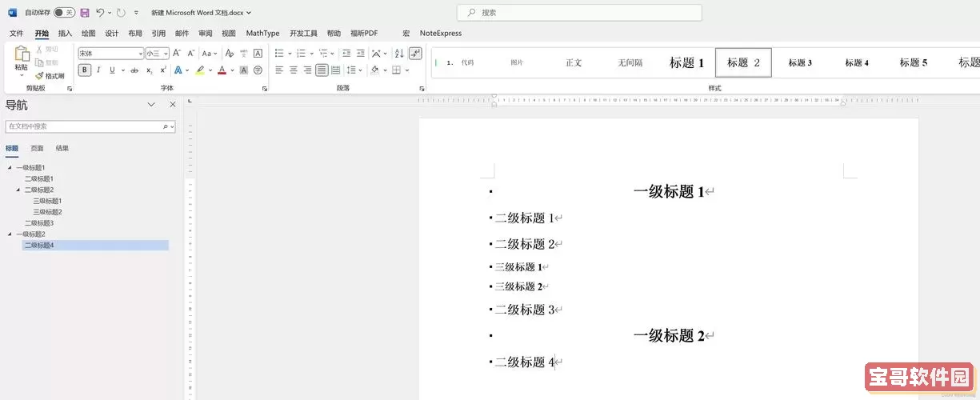The width and height of the screenshot is (980, 400).
Task: Toggle Character Shading (gray A) icon
Action: [244, 70]
